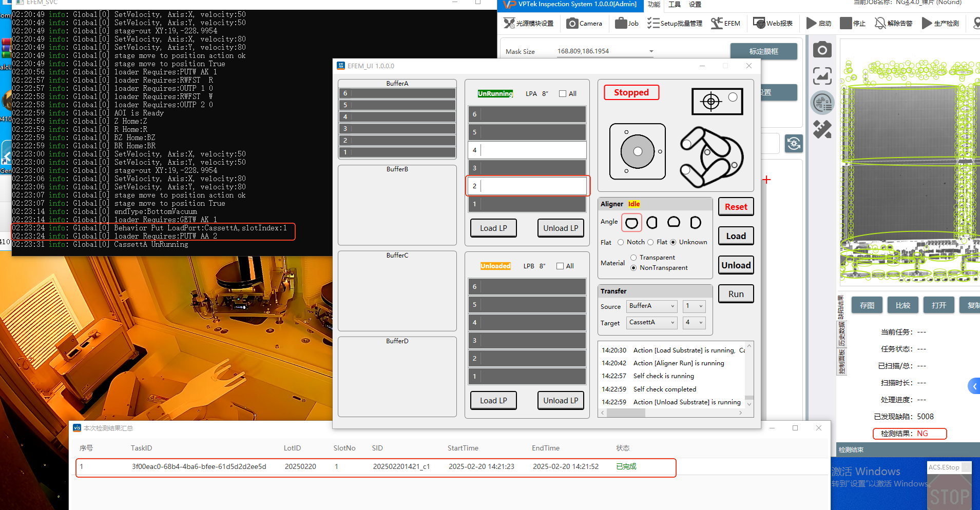
Task: Click the Load button beside Aligner
Action: click(736, 236)
